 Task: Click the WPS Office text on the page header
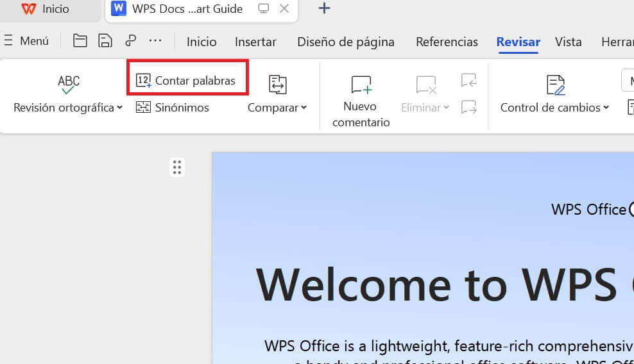588,210
